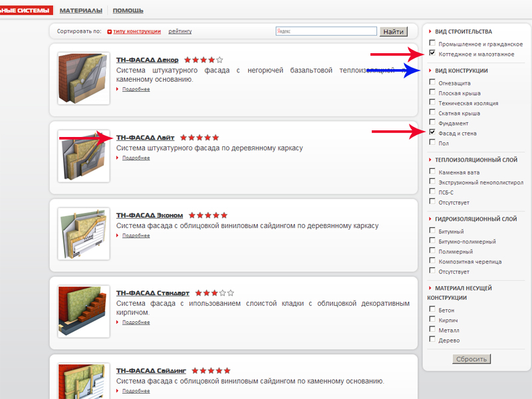
Task: Check Промышленное и гражданское checkbox
Action: (432, 43)
